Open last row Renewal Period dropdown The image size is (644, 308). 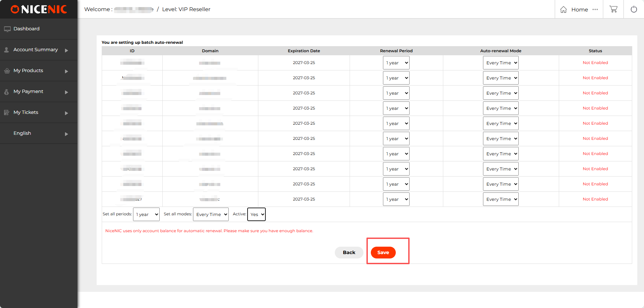point(396,199)
